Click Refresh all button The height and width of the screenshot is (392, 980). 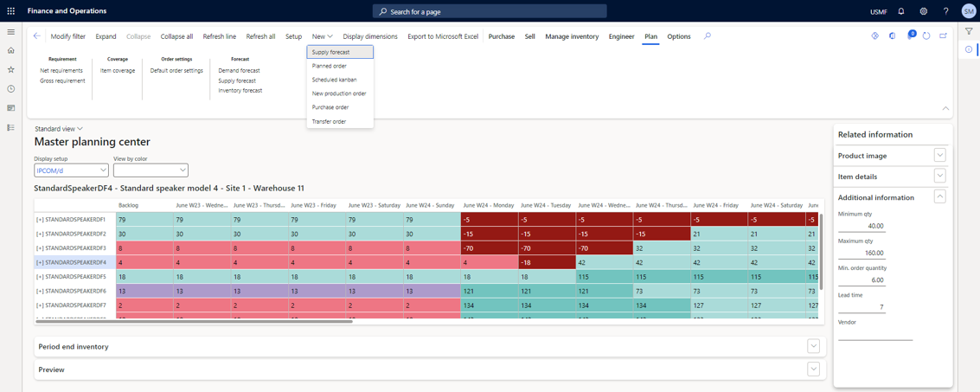[x=260, y=36]
